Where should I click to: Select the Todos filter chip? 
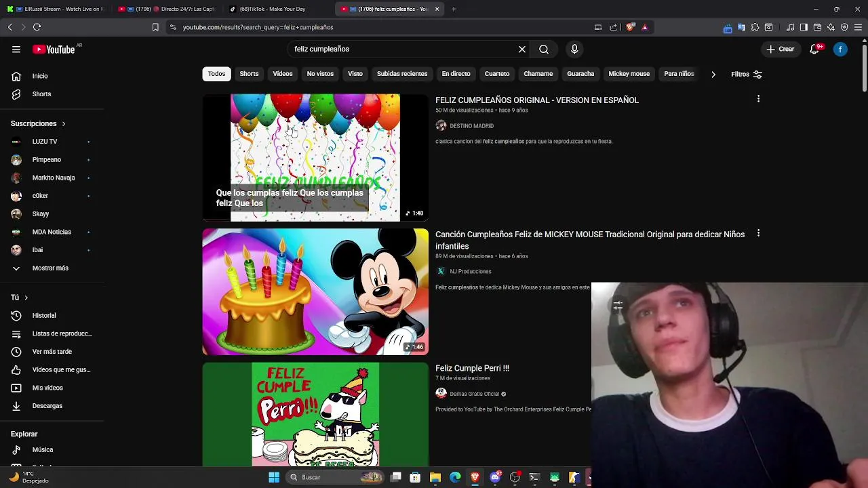click(x=217, y=74)
